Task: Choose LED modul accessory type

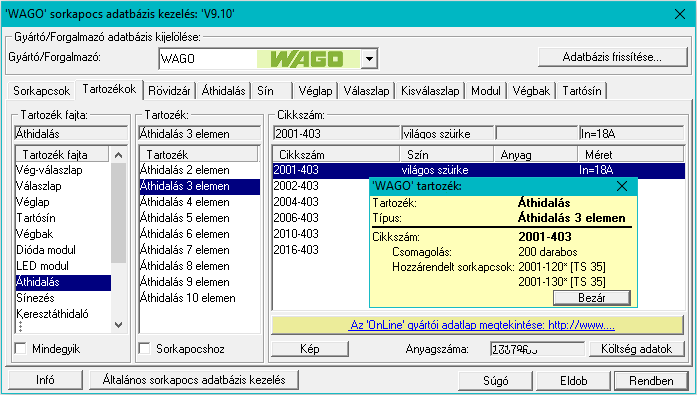Action: pyautogui.click(x=63, y=266)
